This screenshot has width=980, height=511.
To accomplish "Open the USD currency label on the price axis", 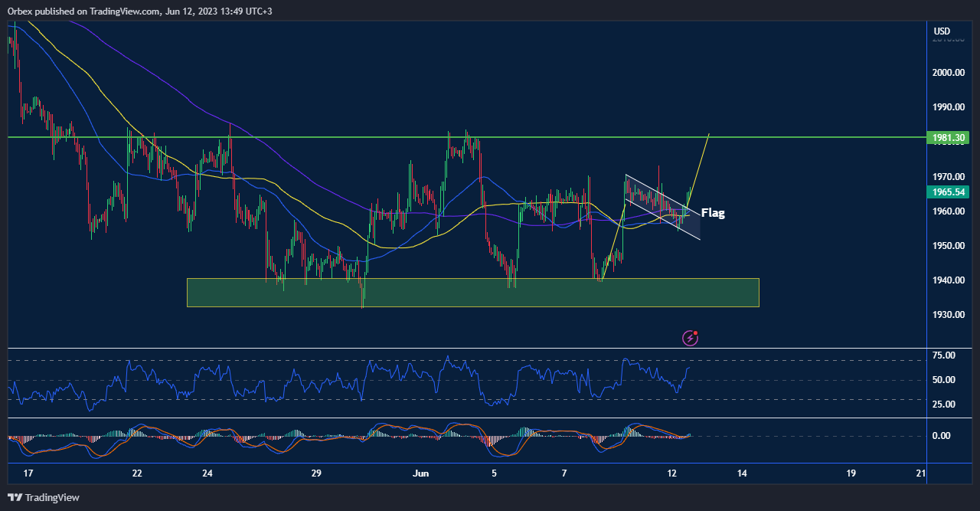I will coord(942,31).
